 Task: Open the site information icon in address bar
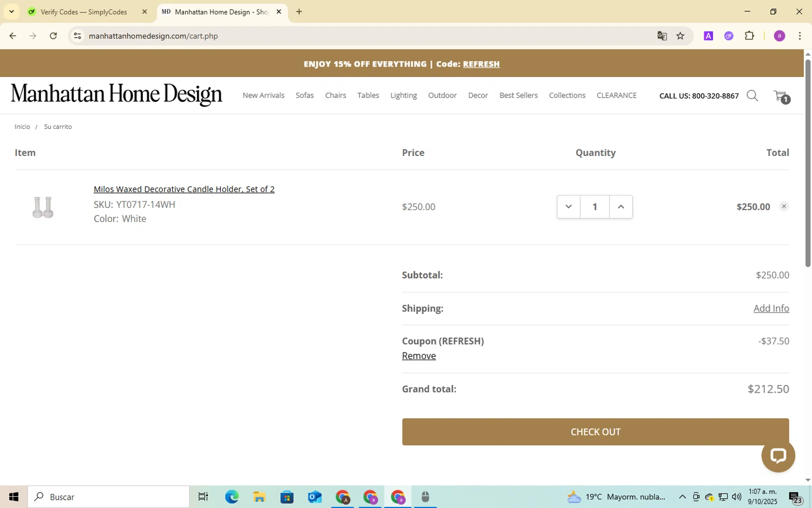pyautogui.click(x=77, y=36)
